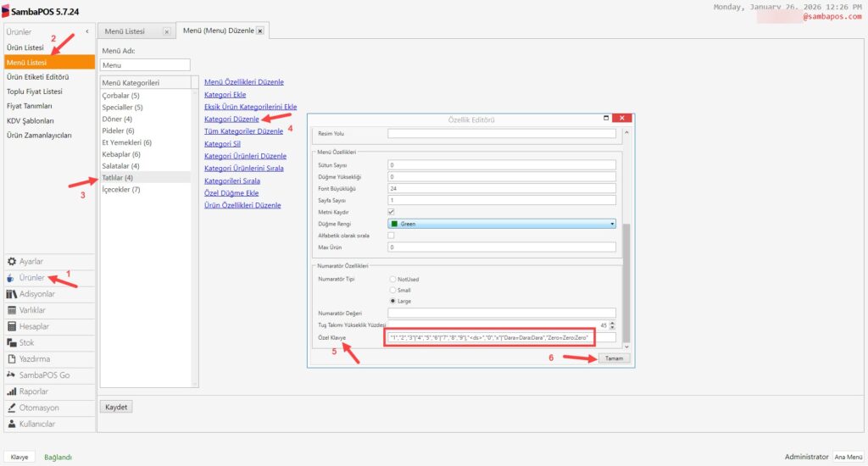The width and height of the screenshot is (868, 466).
Task: Click the Adisyonlar tickets icon
Action: (x=12, y=294)
